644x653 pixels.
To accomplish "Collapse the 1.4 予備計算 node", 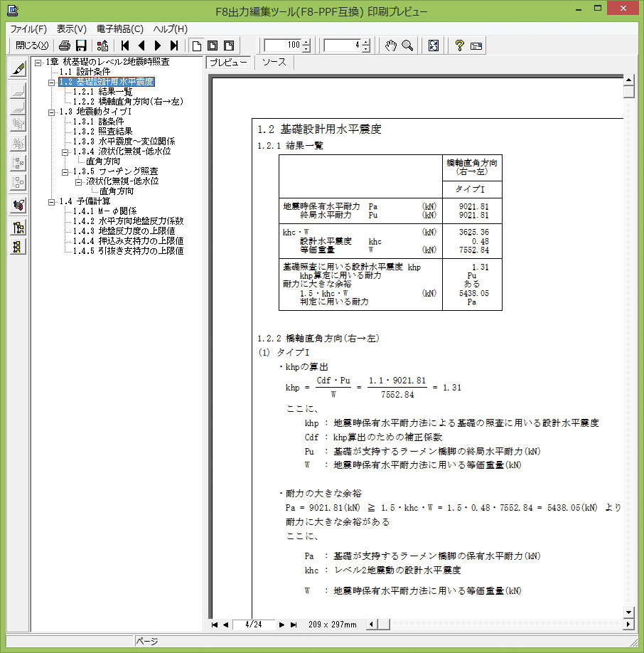I will (x=51, y=202).
